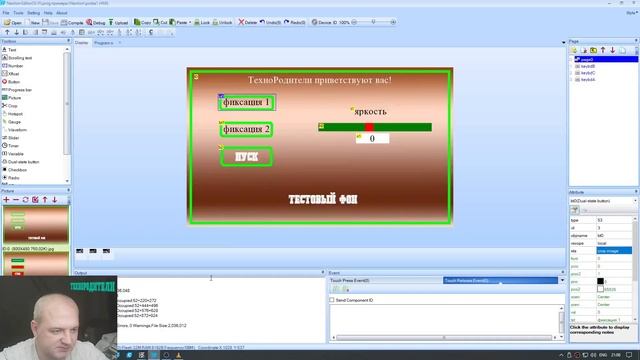This screenshot has width=640, height=360.
Task: Click the ПУСК button on canvas
Action: (247, 157)
